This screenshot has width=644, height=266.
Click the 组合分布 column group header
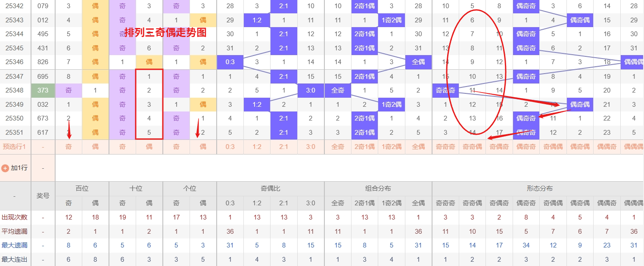[x=378, y=189]
